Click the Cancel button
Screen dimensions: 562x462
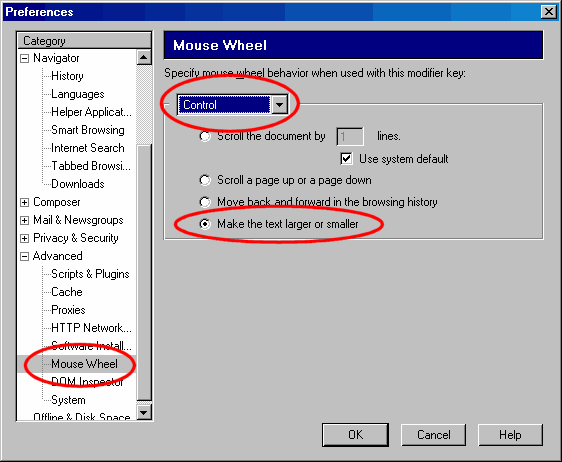433,435
